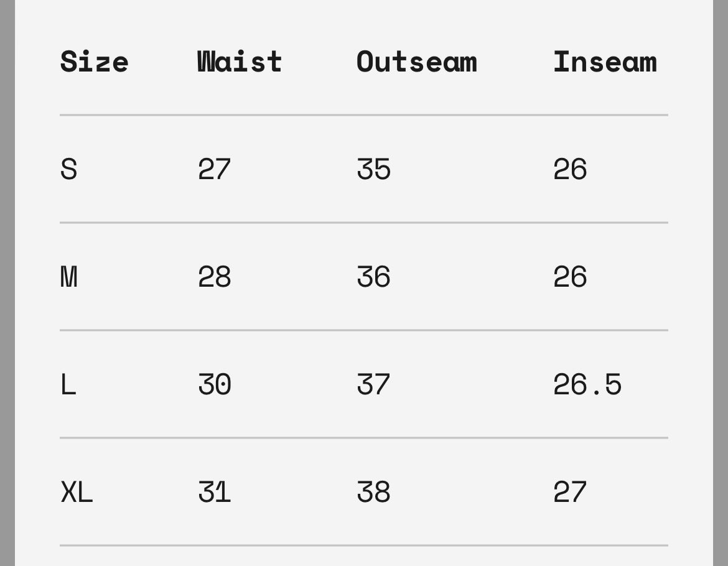This screenshot has height=566, width=728.
Task: Click outseam value 36 in M row
Action: tap(373, 277)
